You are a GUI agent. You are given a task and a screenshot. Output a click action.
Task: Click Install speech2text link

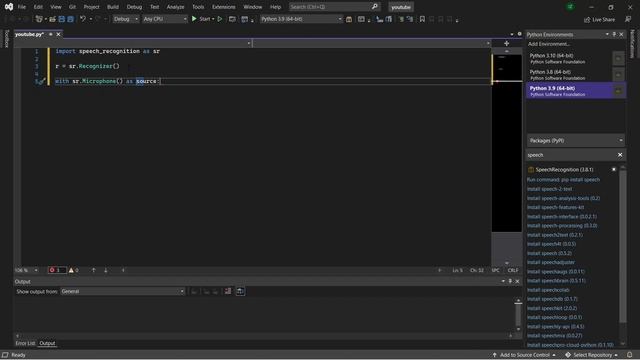pyautogui.click(x=555, y=235)
